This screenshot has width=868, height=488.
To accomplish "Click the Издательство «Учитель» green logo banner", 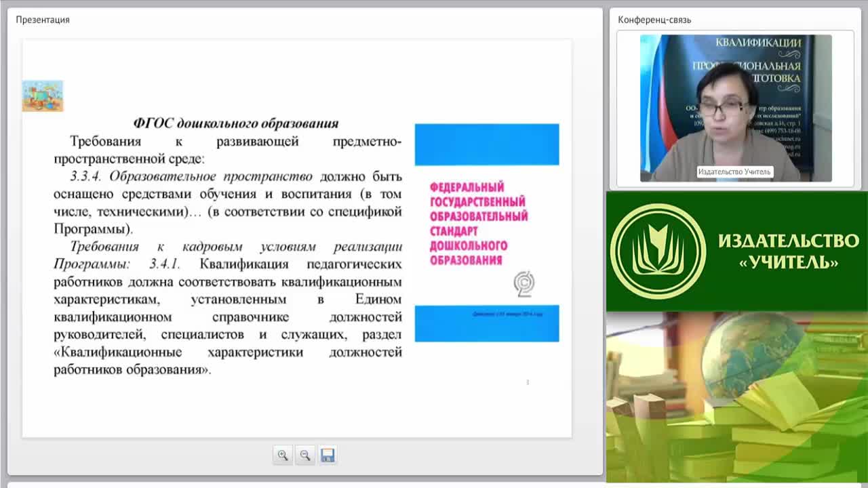I will click(737, 251).
